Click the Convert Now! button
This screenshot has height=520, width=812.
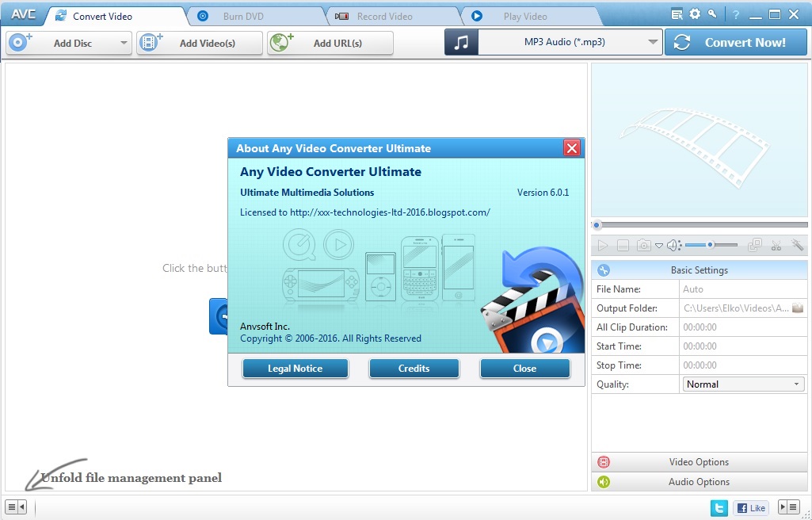point(735,42)
